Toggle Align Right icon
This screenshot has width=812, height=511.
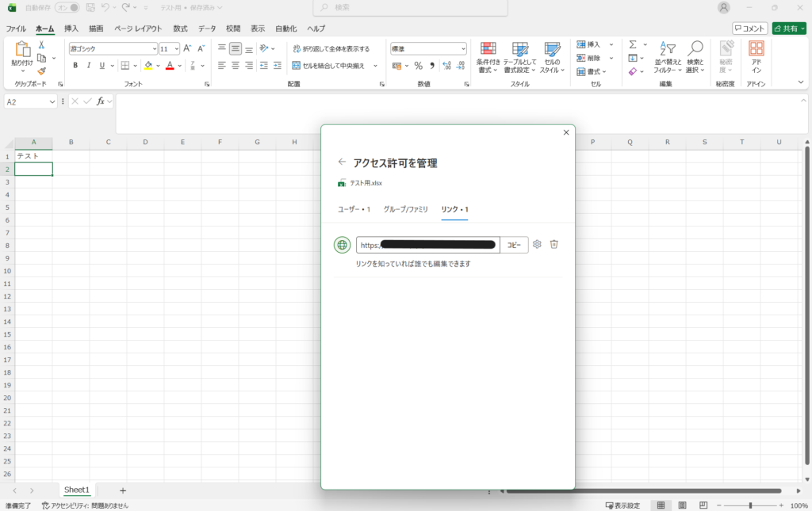(x=249, y=66)
